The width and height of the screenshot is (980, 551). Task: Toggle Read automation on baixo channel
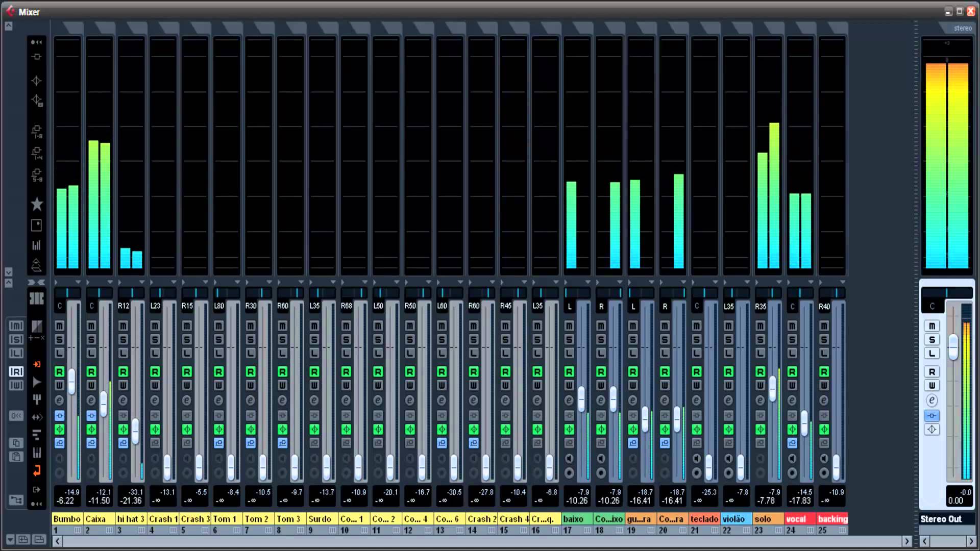(569, 372)
